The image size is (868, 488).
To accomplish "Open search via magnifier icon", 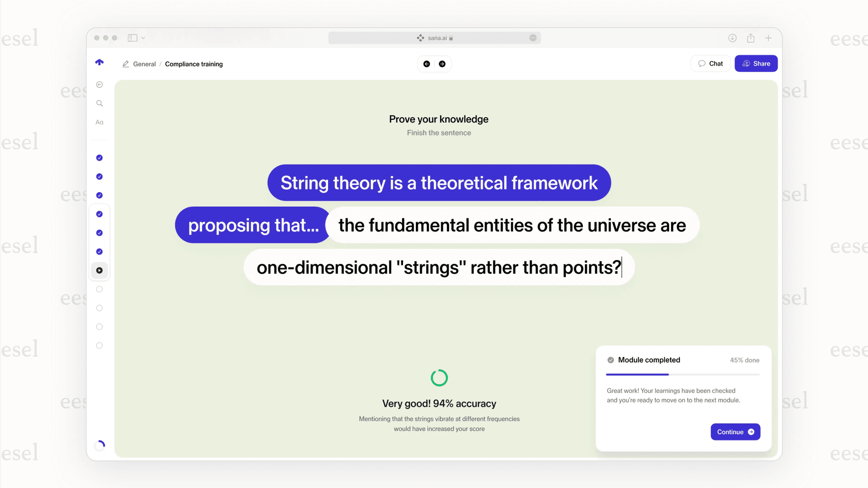I will pyautogui.click(x=99, y=103).
